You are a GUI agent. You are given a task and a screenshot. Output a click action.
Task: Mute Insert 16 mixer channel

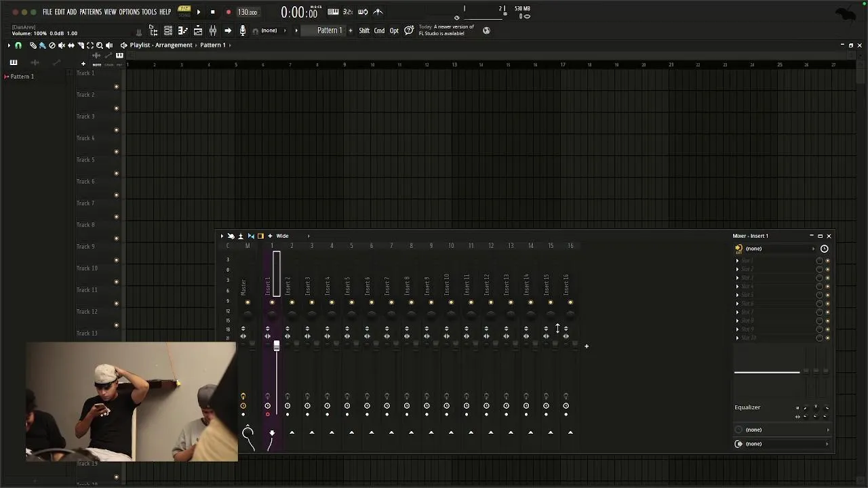[570, 302]
